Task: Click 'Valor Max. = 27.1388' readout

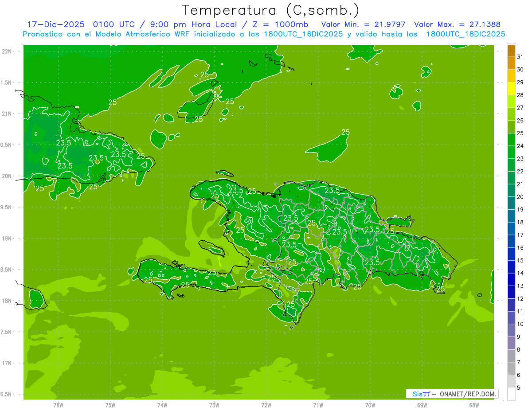Action: click(457, 24)
